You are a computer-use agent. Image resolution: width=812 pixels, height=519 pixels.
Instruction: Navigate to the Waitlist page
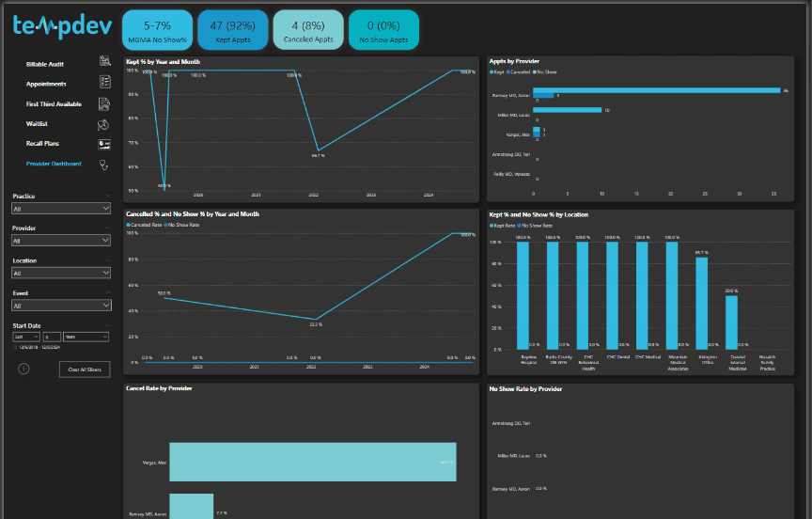tap(38, 124)
